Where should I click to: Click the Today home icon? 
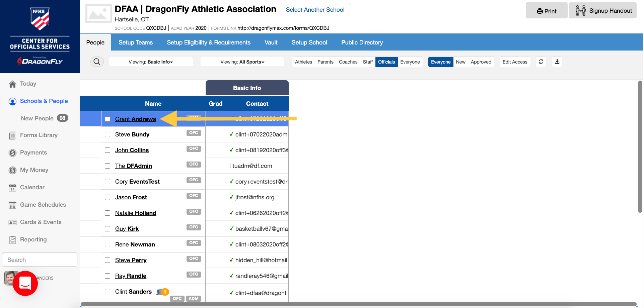12,84
